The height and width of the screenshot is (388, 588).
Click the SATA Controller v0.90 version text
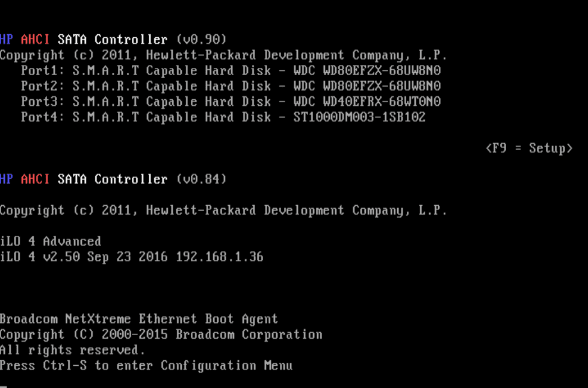pos(202,40)
